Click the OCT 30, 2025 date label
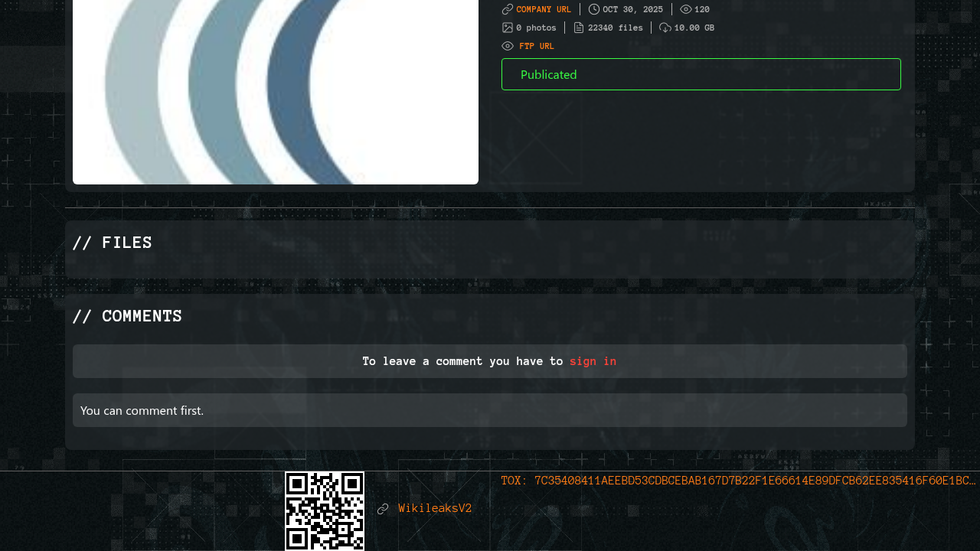 632,9
